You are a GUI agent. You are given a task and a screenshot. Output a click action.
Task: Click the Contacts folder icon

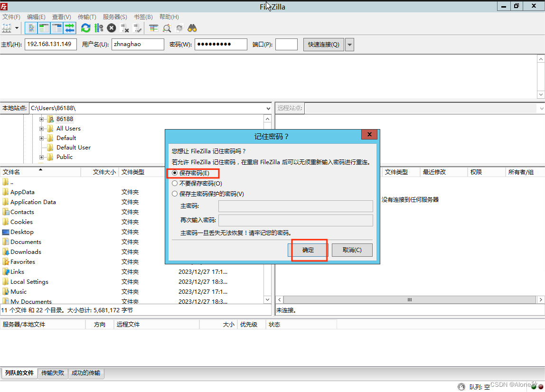(x=6, y=212)
